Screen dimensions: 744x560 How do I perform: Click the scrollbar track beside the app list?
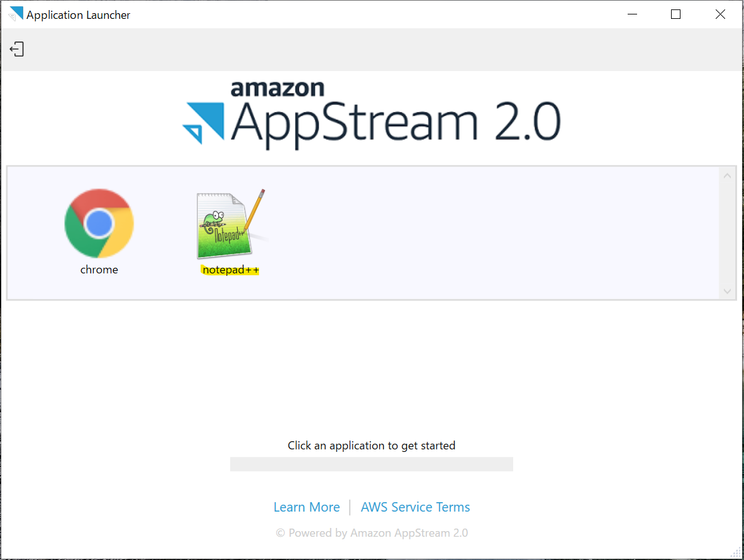tap(727, 233)
